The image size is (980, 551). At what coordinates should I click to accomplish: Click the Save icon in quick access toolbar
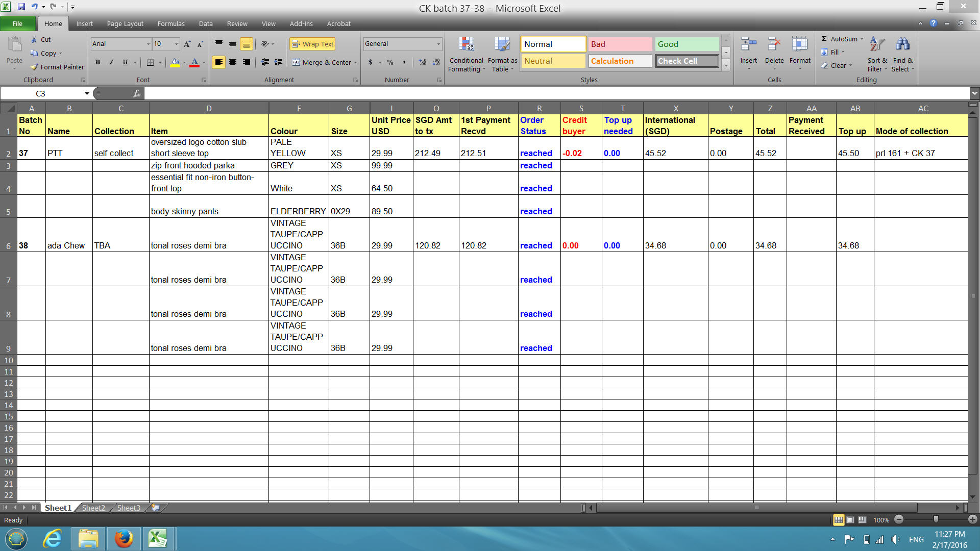[x=21, y=7]
